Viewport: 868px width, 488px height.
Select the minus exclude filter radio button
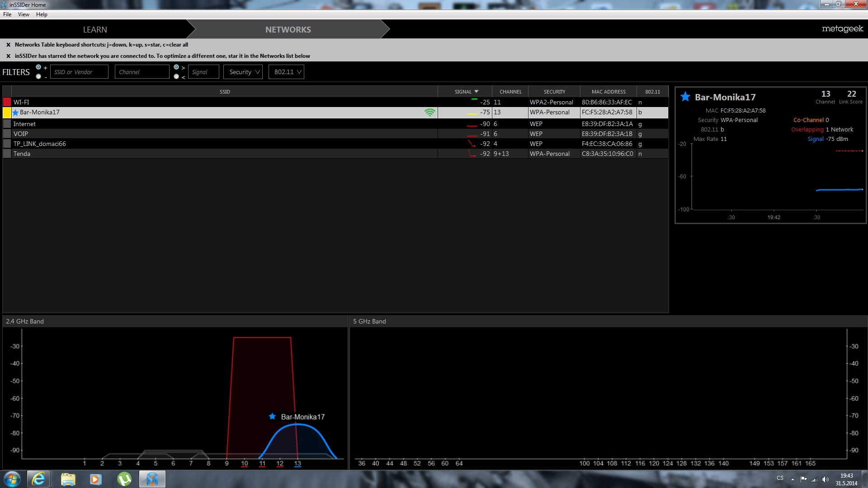tap(38, 77)
